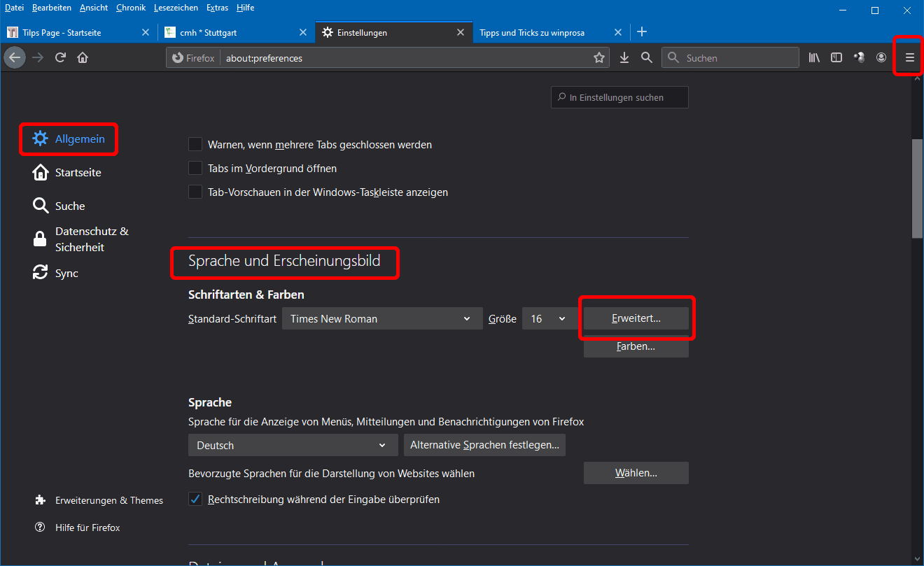Viewport: 924px width, 566px height.
Task: Open the font size 16 dropdown
Action: coord(547,319)
